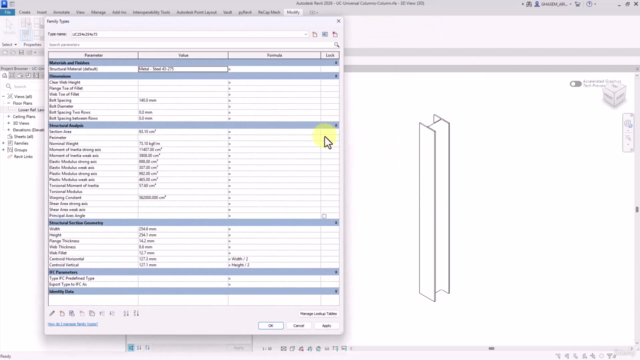
Task: Click Sort parameters ascending icon
Action: pyautogui.click(x=126, y=313)
